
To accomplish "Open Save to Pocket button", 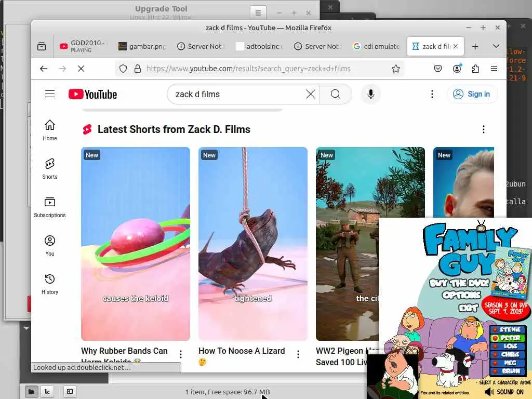I will tap(438, 69).
